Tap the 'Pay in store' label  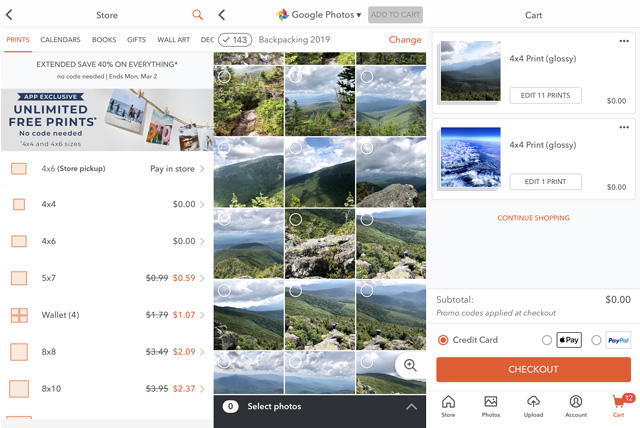pyautogui.click(x=172, y=169)
